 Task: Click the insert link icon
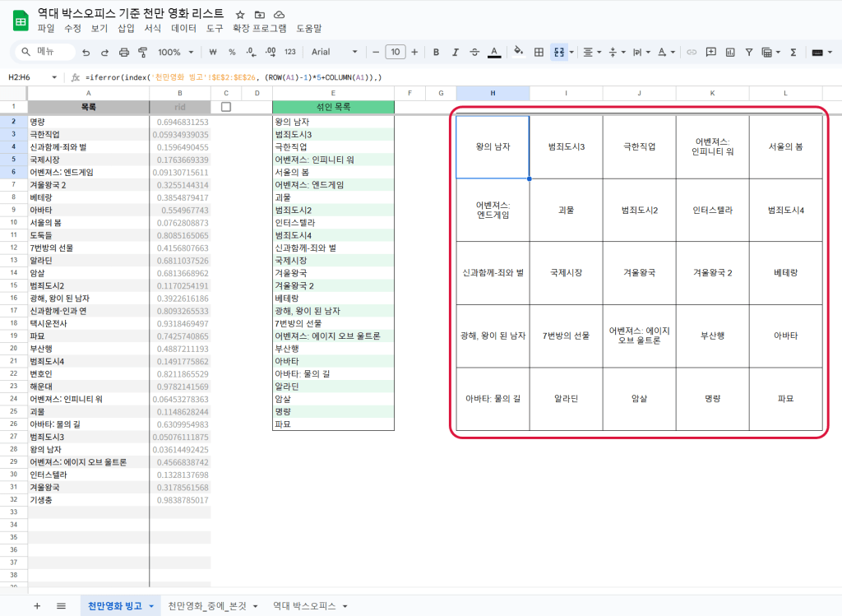[692, 52]
